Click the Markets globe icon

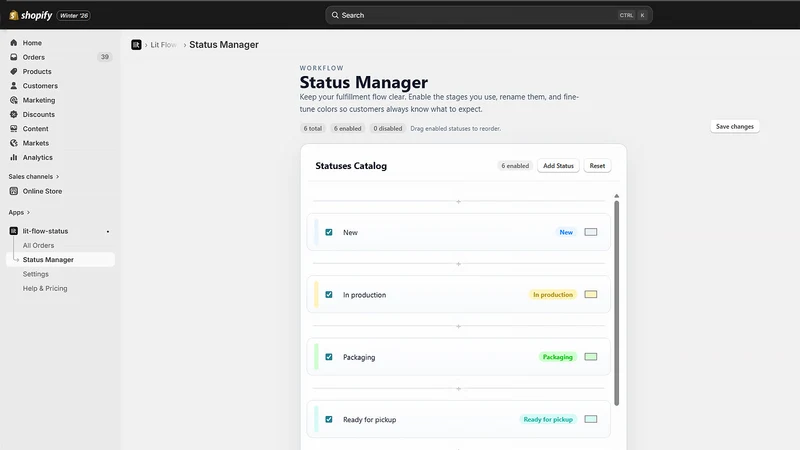pos(14,143)
